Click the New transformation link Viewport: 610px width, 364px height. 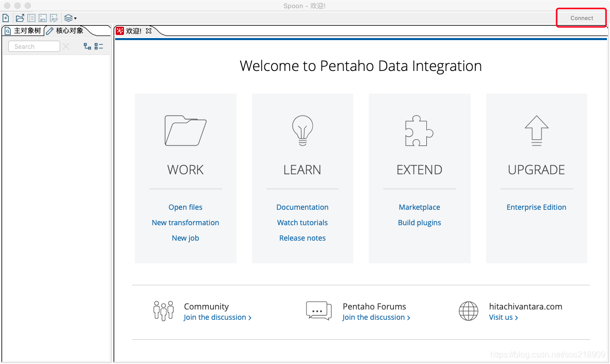point(185,223)
